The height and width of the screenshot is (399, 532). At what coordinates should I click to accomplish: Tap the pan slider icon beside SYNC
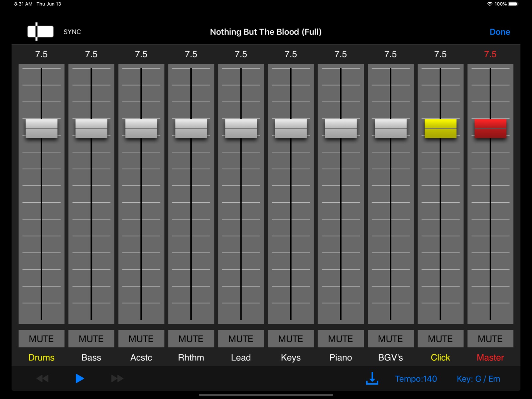[40, 32]
